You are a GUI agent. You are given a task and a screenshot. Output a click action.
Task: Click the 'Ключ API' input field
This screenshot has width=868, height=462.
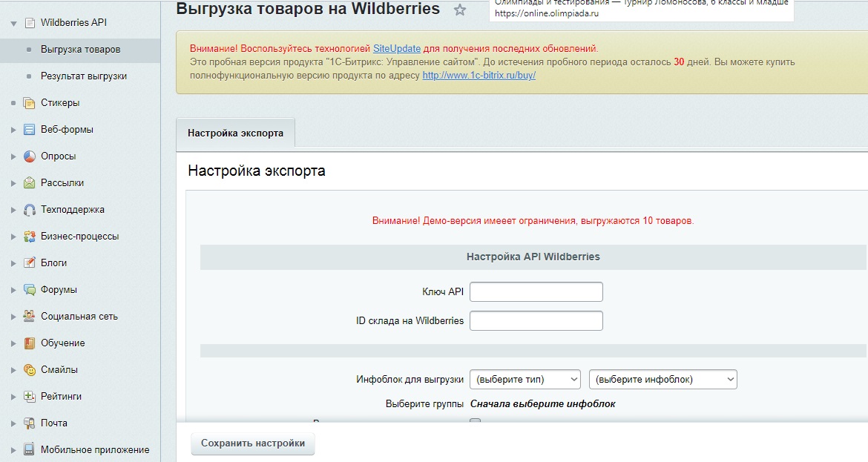(x=536, y=292)
